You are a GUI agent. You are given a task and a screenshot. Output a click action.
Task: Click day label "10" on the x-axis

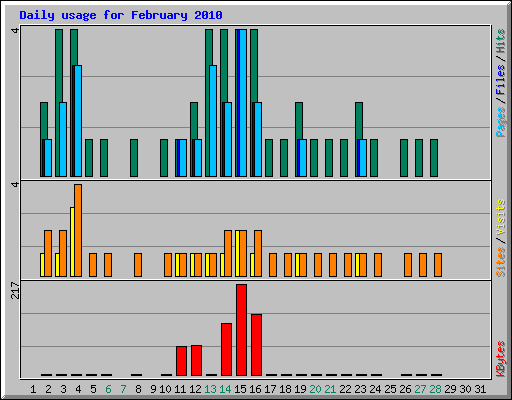pos(165,389)
